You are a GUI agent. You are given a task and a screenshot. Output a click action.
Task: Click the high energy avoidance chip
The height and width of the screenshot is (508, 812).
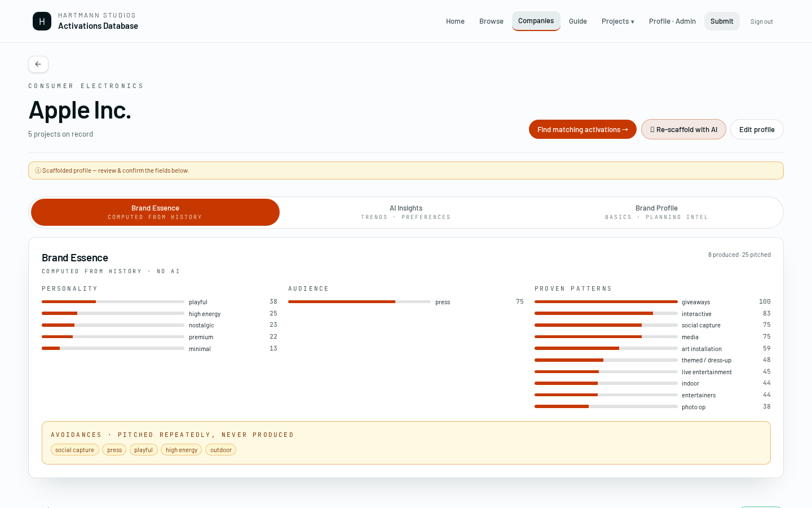tap(182, 450)
